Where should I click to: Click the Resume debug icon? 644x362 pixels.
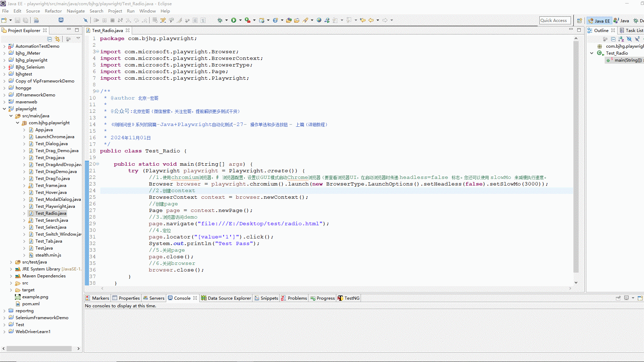coord(97,20)
